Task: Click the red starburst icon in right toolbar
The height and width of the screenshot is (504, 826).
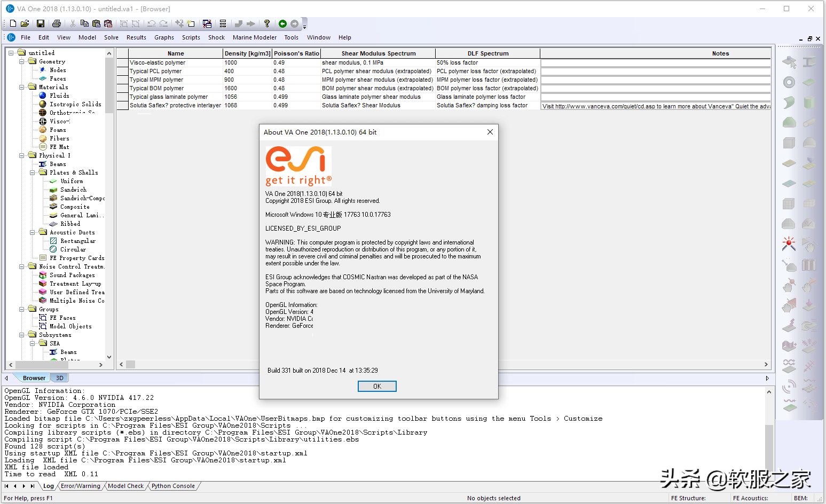Action: pyautogui.click(x=789, y=244)
